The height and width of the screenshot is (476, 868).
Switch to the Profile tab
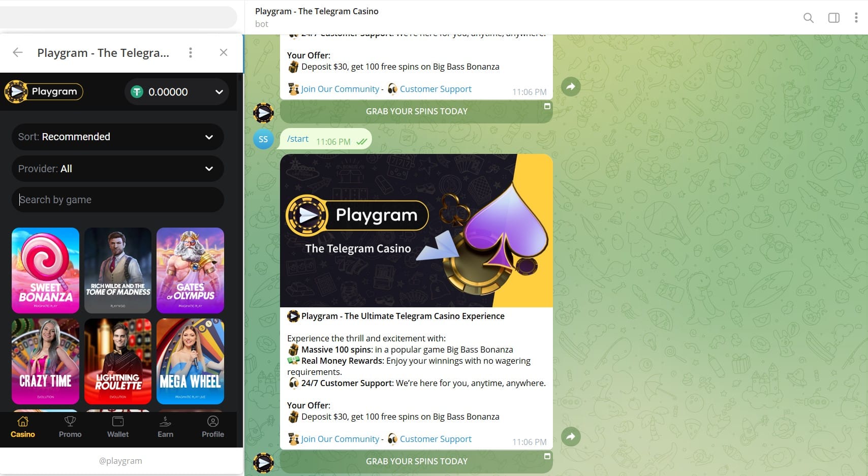pos(213,427)
